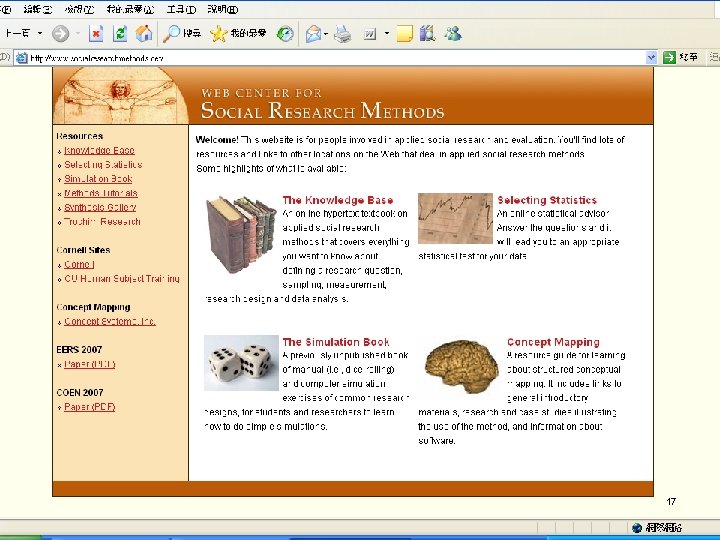Open the View menu
The width and height of the screenshot is (720, 540).
pyautogui.click(x=79, y=9)
